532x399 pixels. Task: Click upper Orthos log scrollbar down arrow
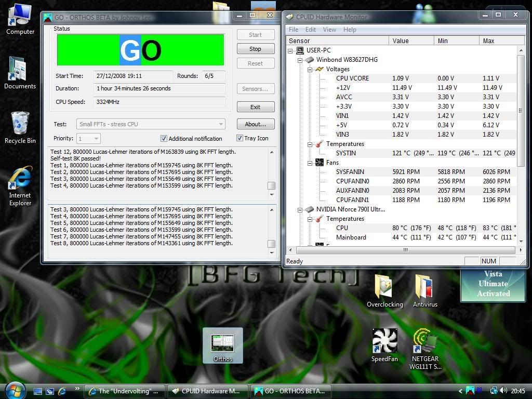pyautogui.click(x=271, y=195)
